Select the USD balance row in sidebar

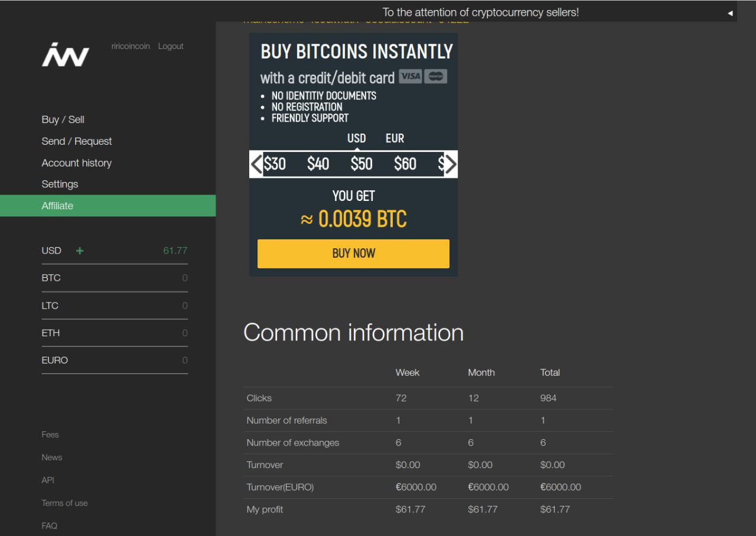point(115,251)
